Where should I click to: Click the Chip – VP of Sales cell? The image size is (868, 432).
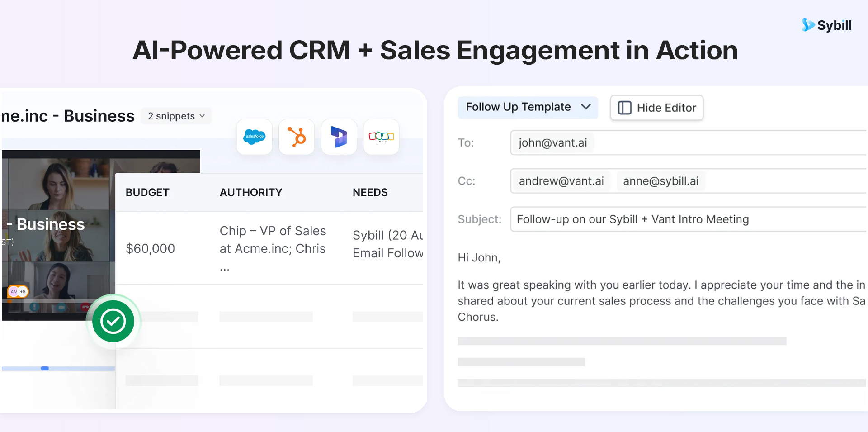click(x=273, y=248)
